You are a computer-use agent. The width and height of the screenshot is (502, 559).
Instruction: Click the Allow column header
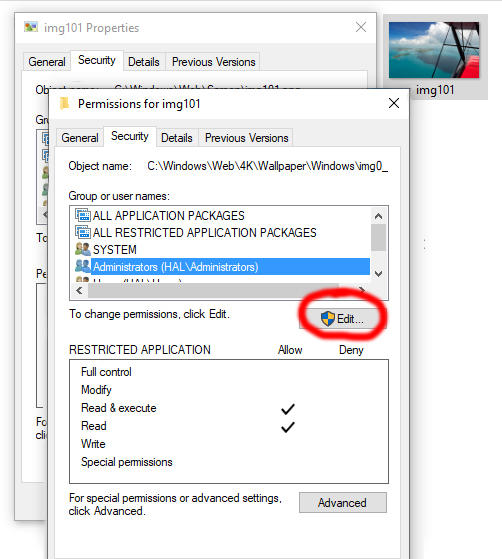pos(290,350)
